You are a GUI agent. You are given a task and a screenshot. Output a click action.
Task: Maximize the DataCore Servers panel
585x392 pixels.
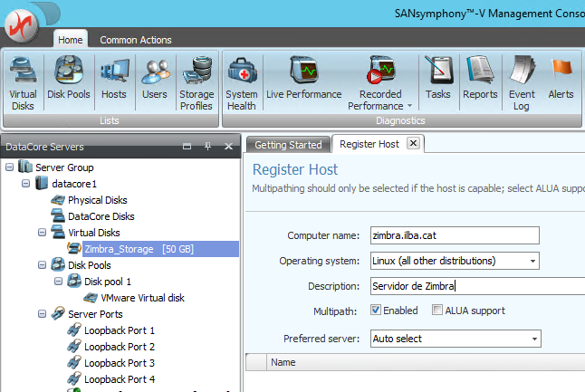(187, 146)
